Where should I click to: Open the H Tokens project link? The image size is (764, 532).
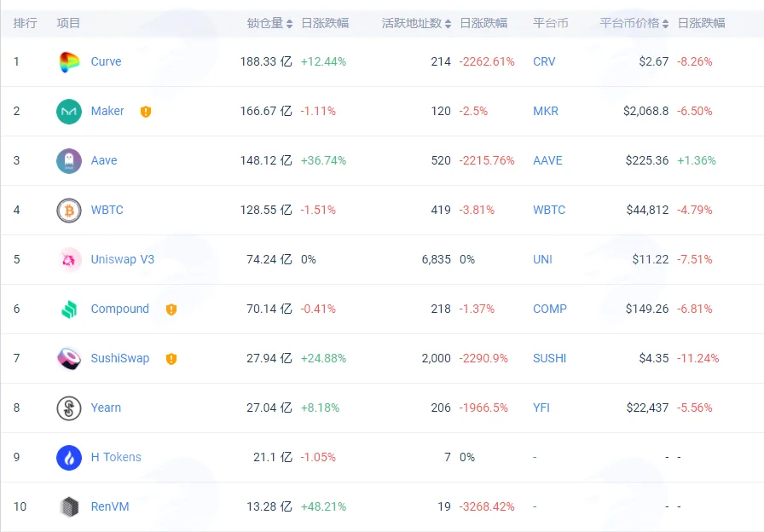tap(116, 458)
